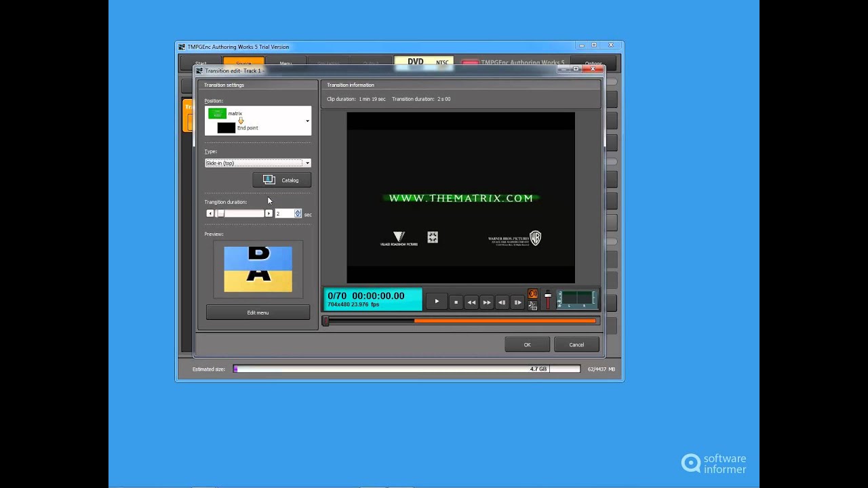This screenshot has height=488, width=868.
Task: Toggle the orange audio speaker icon
Action: (x=532, y=294)
